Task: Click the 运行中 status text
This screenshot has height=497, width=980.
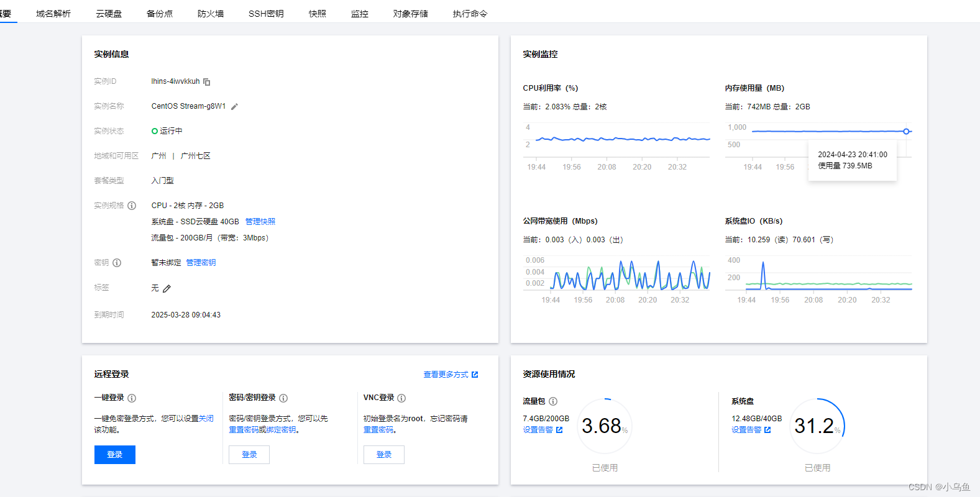Action: tap(171, 131)
